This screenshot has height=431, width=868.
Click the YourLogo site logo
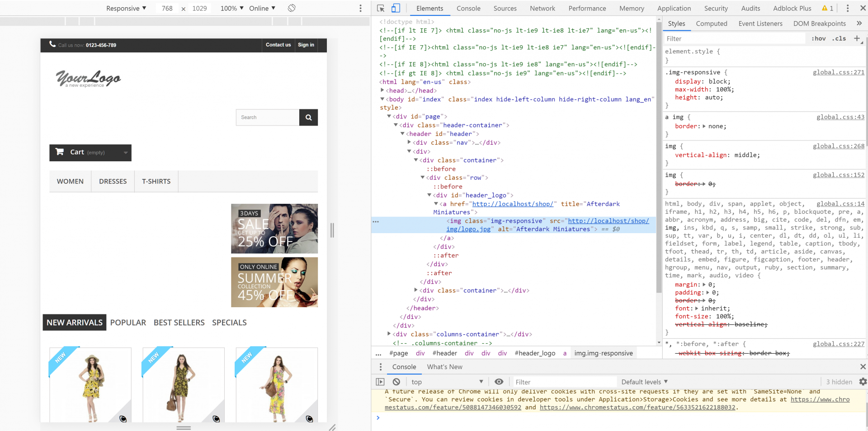88,79
